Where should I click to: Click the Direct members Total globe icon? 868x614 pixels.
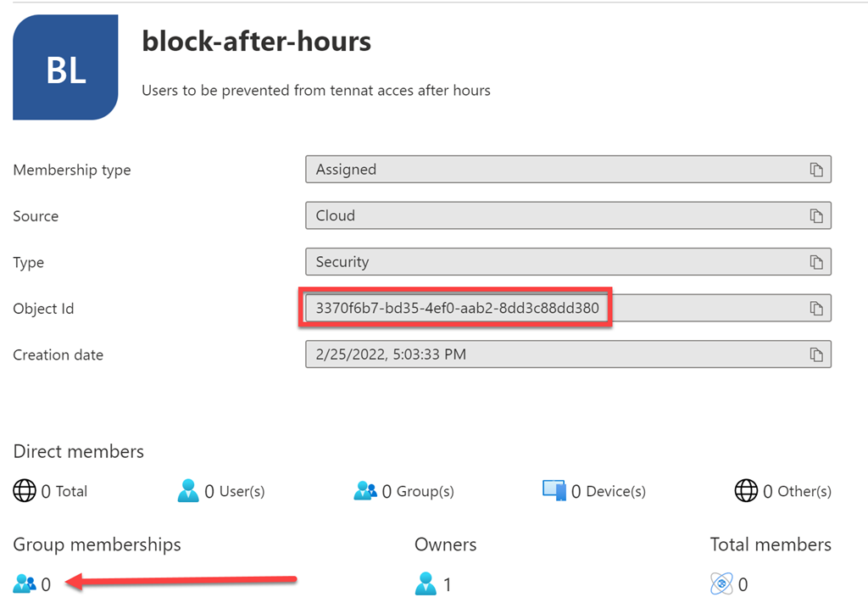(x=25, y=490)
